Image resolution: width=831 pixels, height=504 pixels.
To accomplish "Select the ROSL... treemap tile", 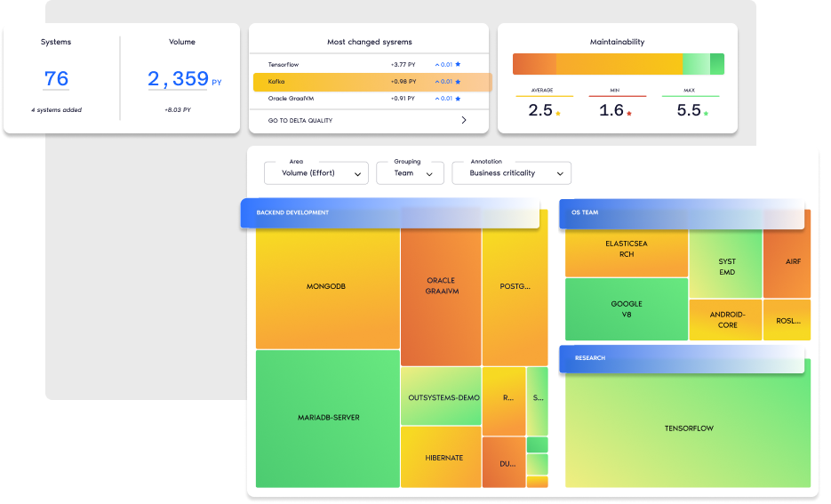I will 787,320.
